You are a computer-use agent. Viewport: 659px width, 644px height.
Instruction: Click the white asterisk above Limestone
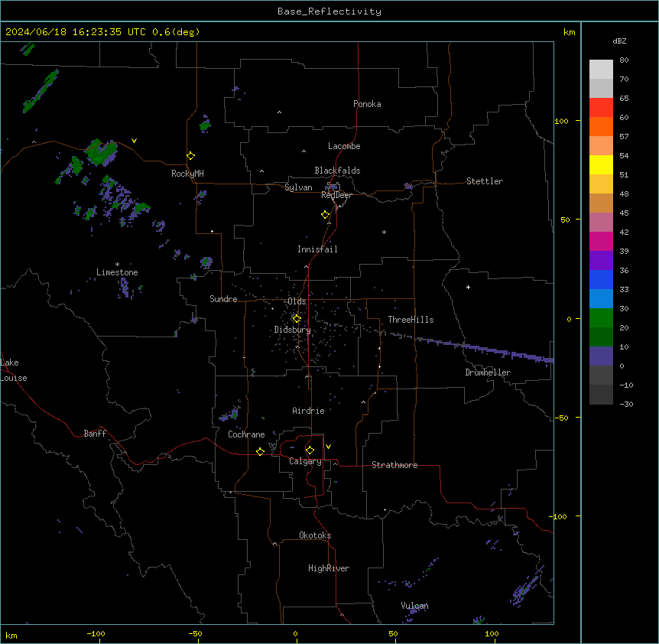(117, 265)
